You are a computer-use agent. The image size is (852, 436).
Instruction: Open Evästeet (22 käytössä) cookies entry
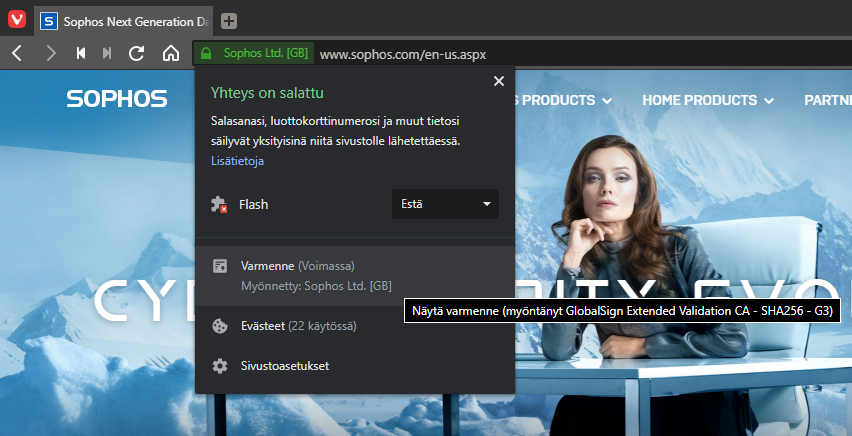[x=355, y=326]
